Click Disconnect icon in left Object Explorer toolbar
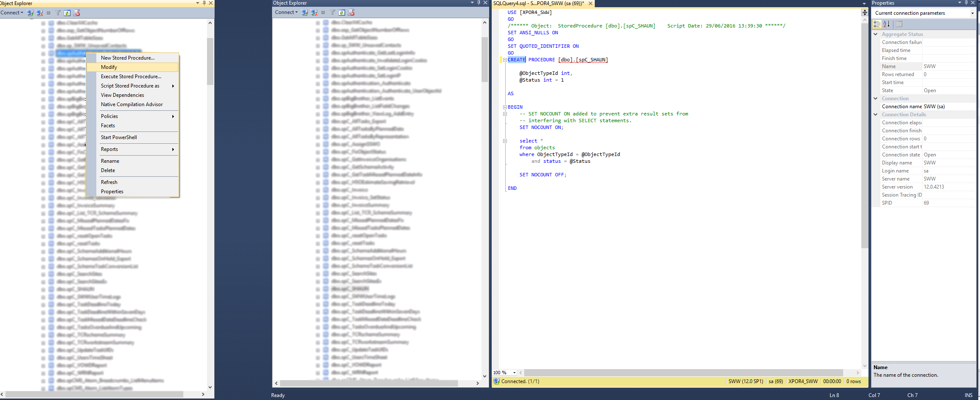The width and height of the screenshot is (980, 400). click(x=39, y=13)
